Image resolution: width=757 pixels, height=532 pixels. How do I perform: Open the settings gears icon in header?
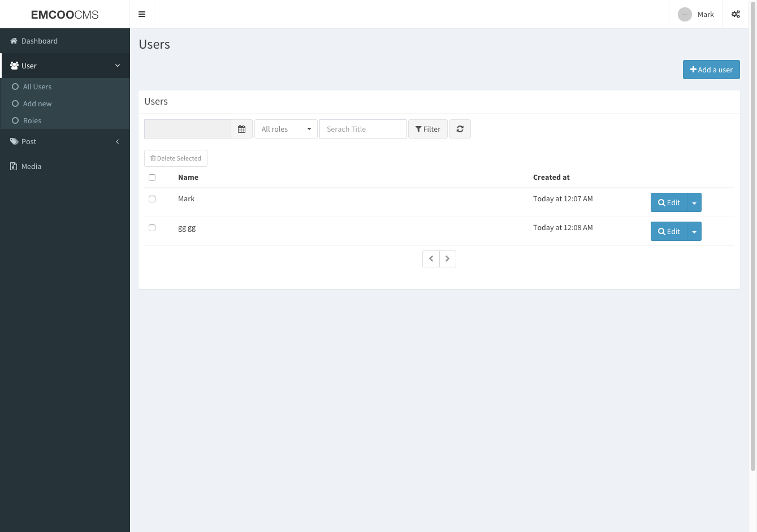(x=736, y=14)
